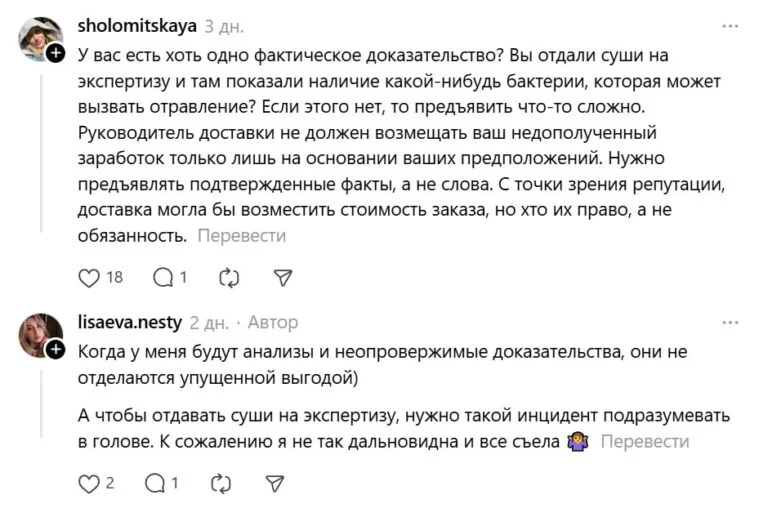This screenshot has height=508, width=768.
Task: Click sholomitskaya's profile avatar photo
Action: click(x=40, y=38)
